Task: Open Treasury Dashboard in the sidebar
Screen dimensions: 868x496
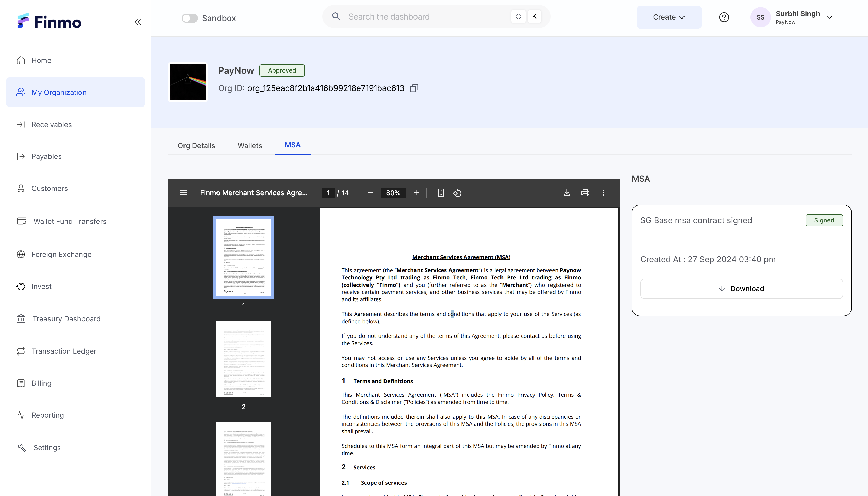Action: pyautogui.click(x=75, y=319)
